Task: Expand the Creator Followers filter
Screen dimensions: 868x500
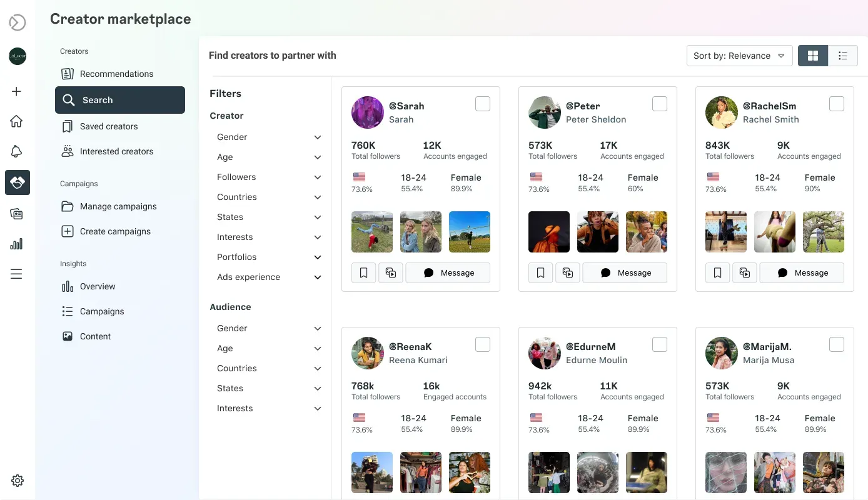Action: coord(269,177)
